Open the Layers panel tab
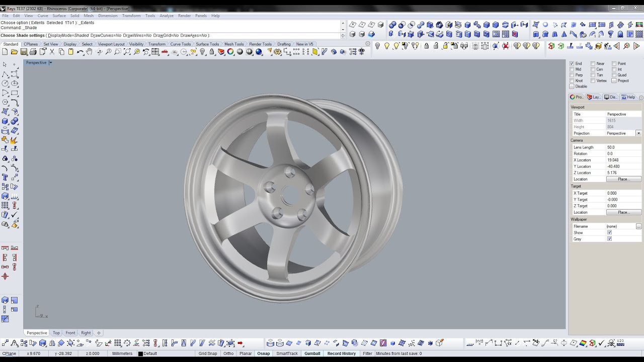The height and width of the screenshot is (362, 644). pos(594,97)
